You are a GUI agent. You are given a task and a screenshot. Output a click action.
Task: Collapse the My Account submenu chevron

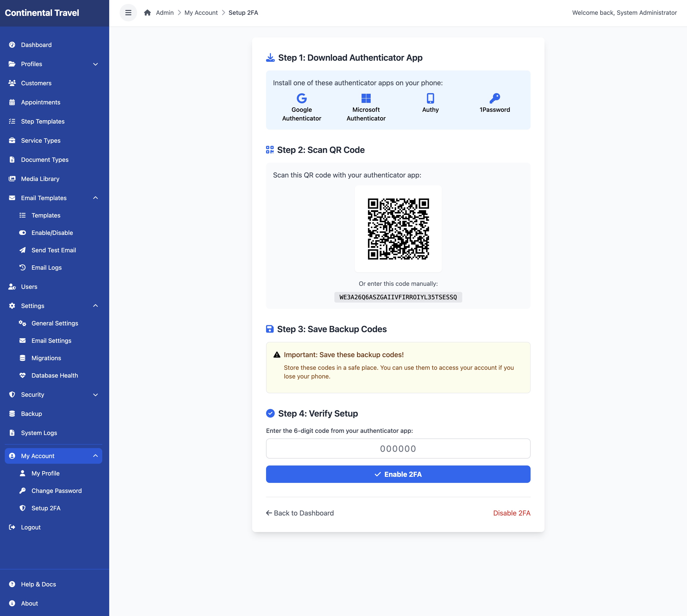[96, 456]
